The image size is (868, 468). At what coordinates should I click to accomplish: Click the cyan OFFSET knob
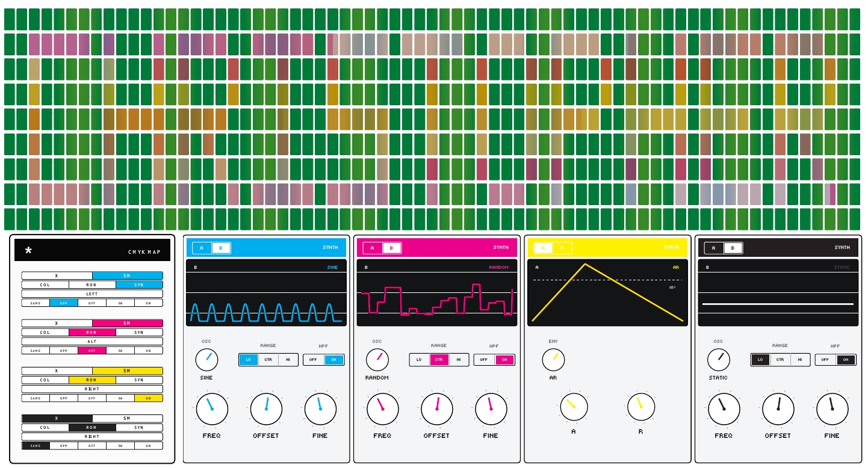(x=266, y=409)
